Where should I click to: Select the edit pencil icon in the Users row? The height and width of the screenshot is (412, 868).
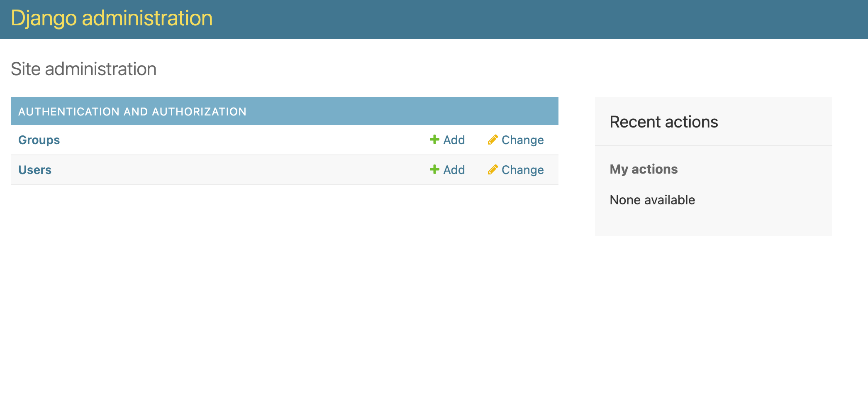[x=492, y=170]
